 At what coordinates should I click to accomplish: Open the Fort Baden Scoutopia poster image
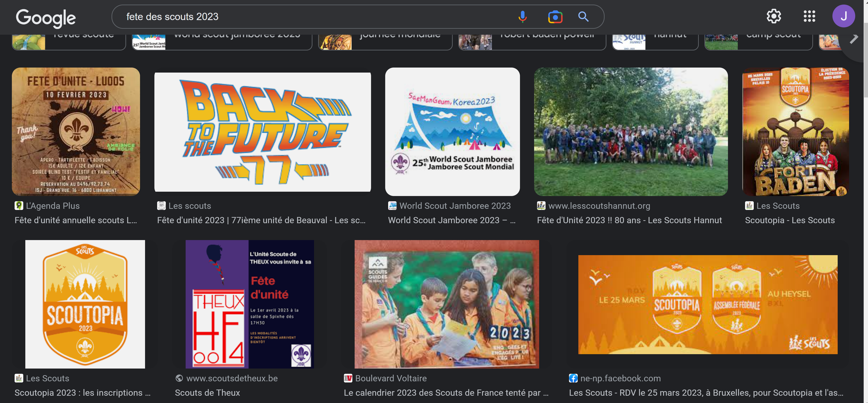pos(795,131)
